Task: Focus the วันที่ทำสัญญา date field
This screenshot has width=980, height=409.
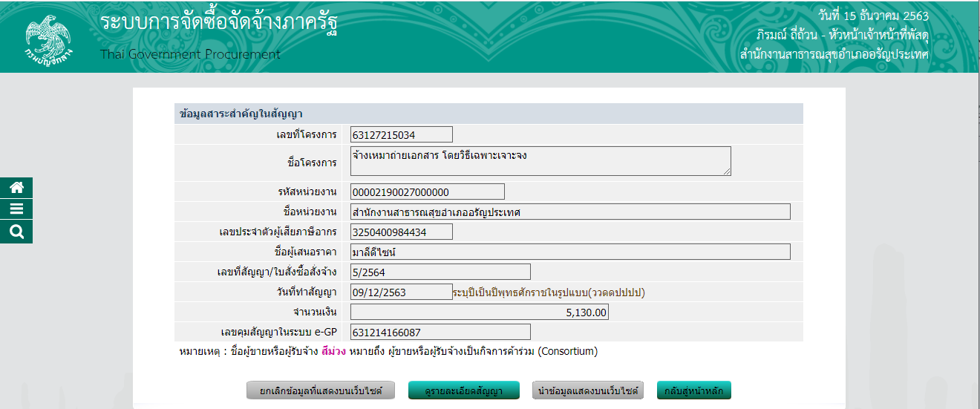Action: click(401, 292)
